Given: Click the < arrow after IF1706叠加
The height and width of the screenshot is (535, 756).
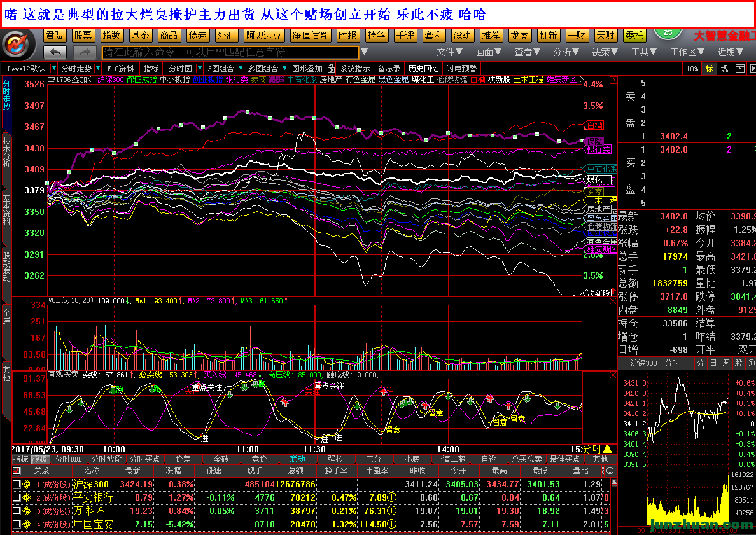Looking at the screenshot, I should coord(90,80).
